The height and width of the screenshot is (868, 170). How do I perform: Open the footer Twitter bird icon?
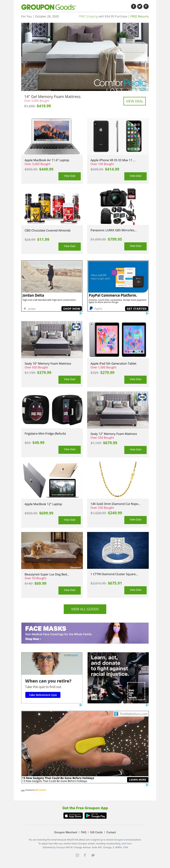pyautogui.click(x=93, y=855)
